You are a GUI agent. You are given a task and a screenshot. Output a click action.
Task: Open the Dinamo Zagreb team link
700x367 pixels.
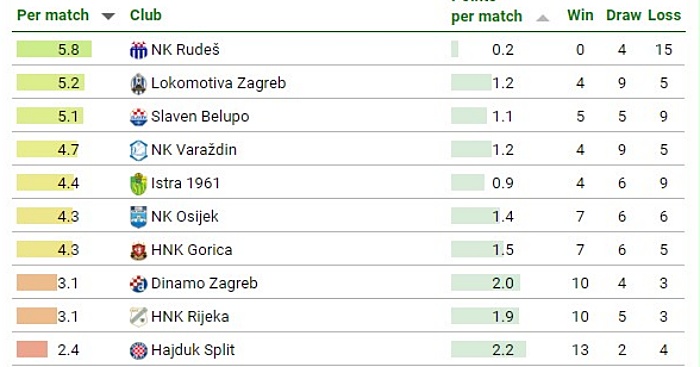tap(204, 284)
